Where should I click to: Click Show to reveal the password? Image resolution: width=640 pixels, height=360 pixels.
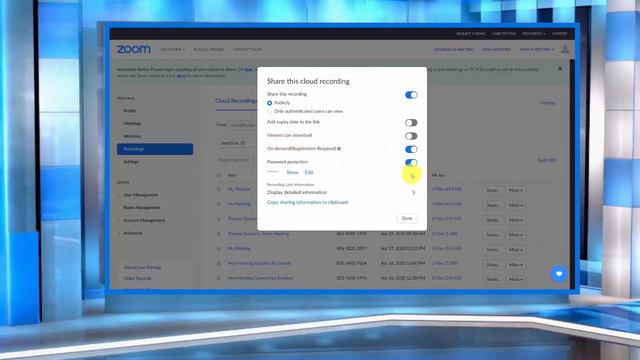click(x=292, y=172)
